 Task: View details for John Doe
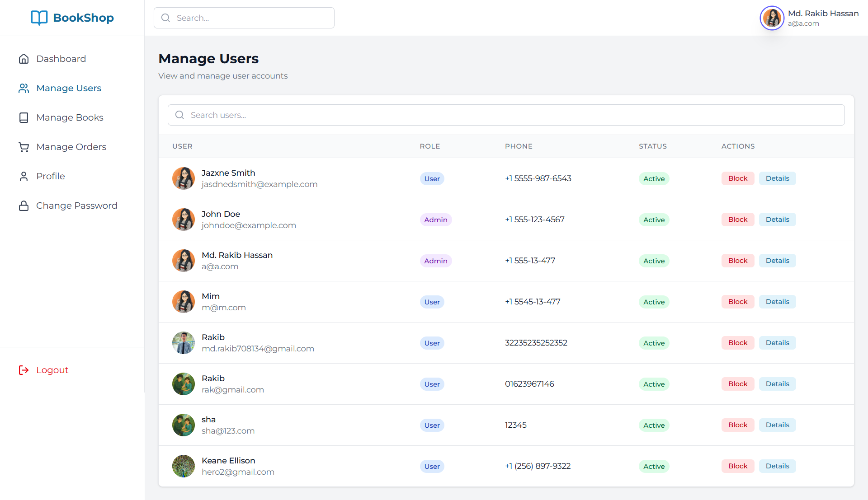pos(777,220)
